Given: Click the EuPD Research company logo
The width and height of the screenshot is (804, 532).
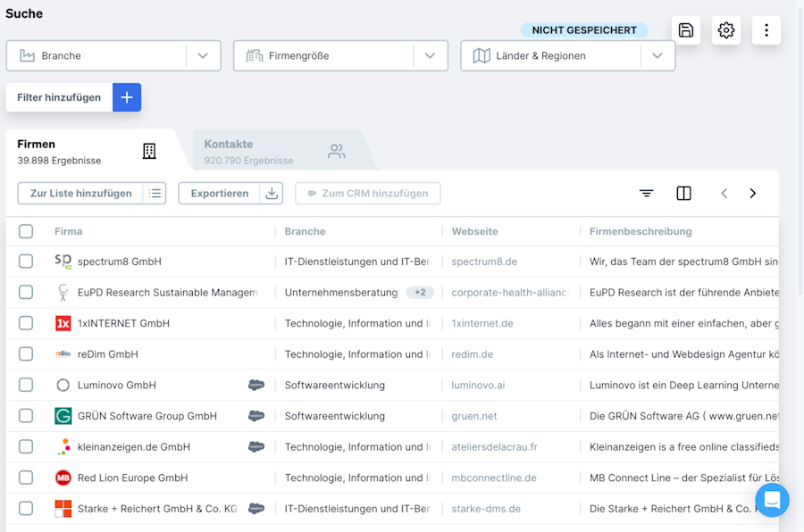Looking at the screenshot, I should [63, 292].
